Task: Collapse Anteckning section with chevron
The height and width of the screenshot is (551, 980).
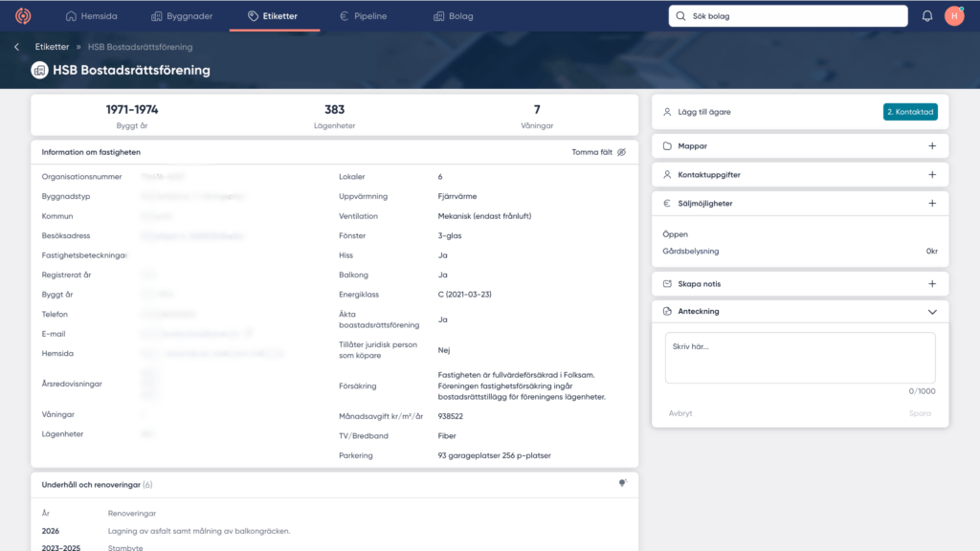Action: [x=932, y=312]
